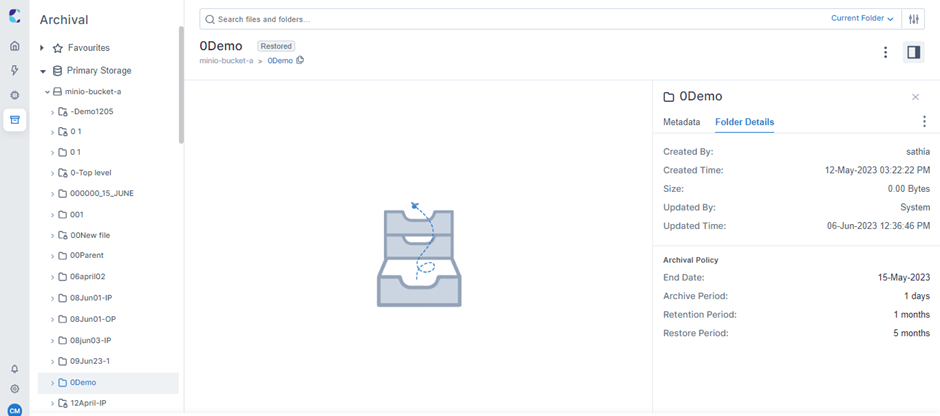Click the Favourites star icon

58,48
